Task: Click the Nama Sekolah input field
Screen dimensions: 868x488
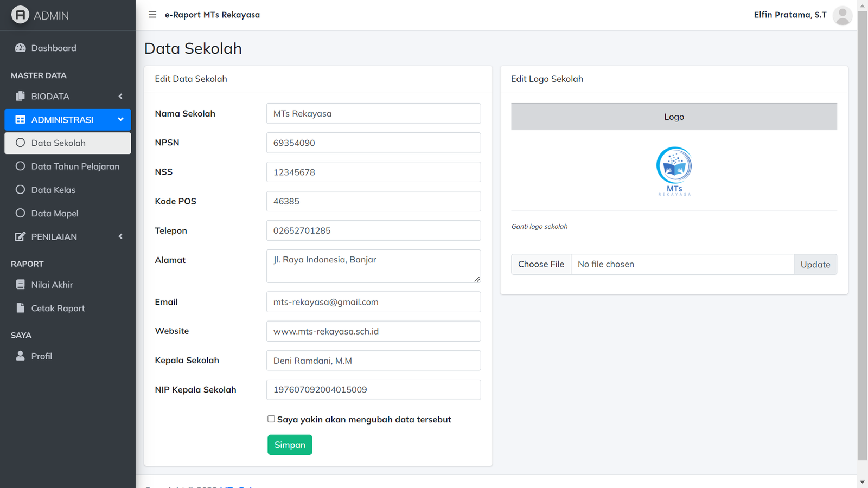Action: 373,113
